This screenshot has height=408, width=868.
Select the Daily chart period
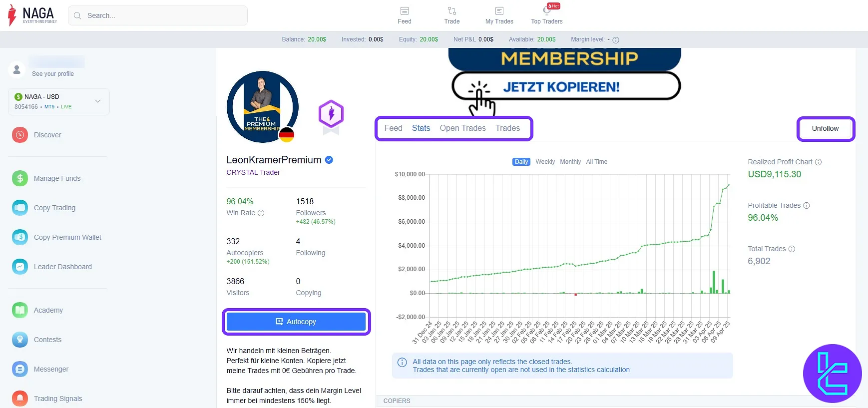click(x=521, y=162)
